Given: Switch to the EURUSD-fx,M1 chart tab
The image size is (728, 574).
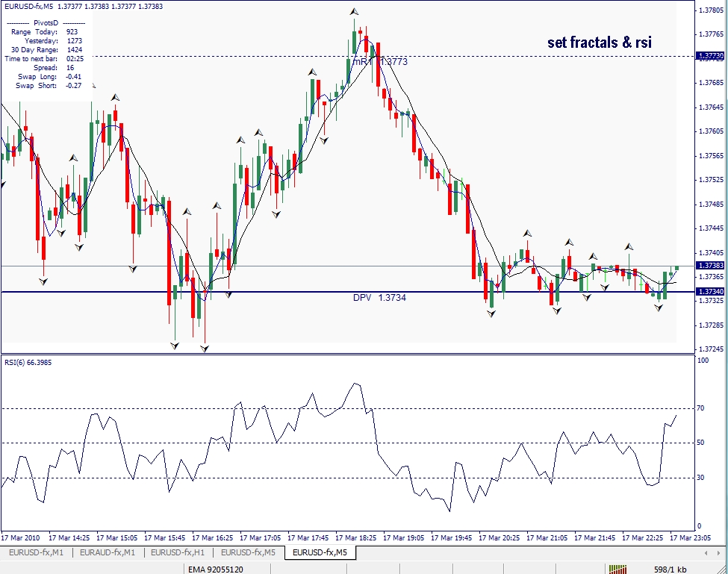Looking at the screenshot, I should coord(36,552).
